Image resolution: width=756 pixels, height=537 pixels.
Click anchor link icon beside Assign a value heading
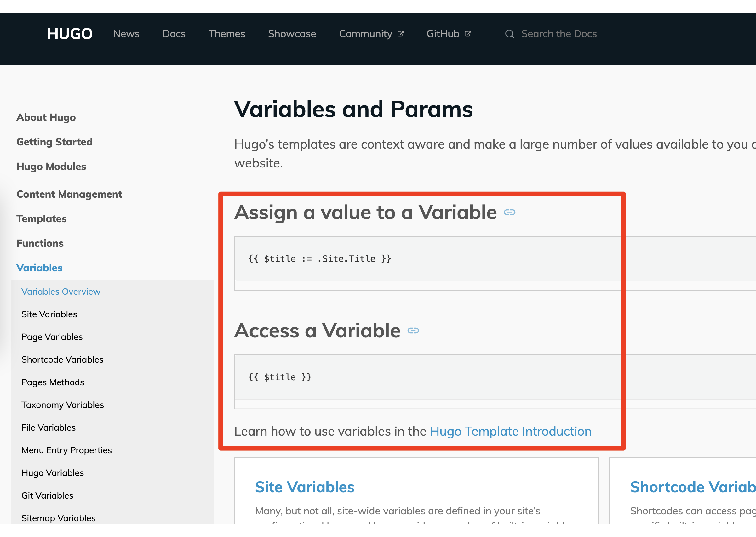click(x=509, y=212)
